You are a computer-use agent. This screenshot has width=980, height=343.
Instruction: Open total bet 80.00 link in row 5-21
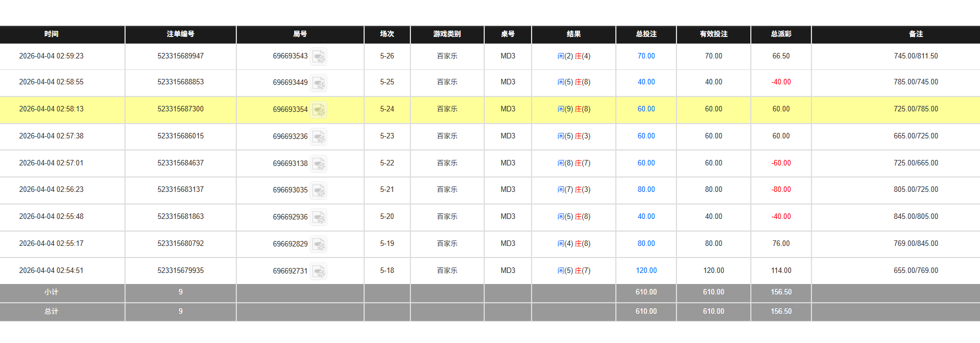(x=646, y=190)
